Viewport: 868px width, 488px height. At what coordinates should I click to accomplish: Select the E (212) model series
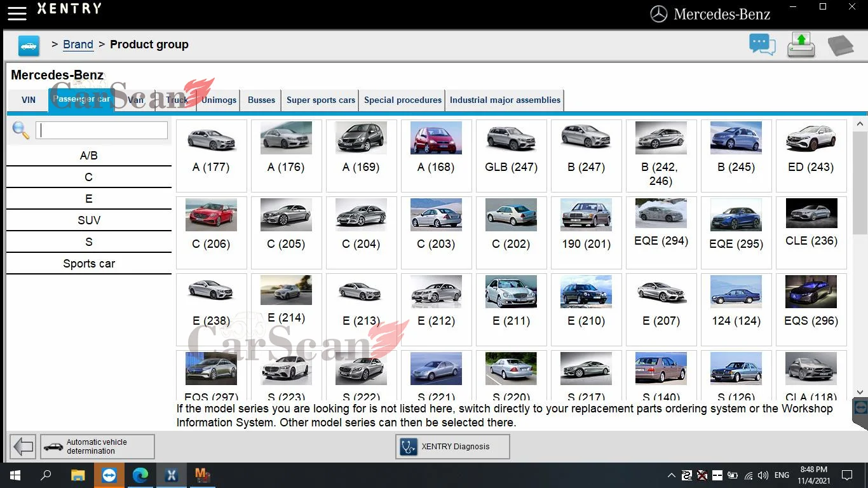(x=437, y=309)
